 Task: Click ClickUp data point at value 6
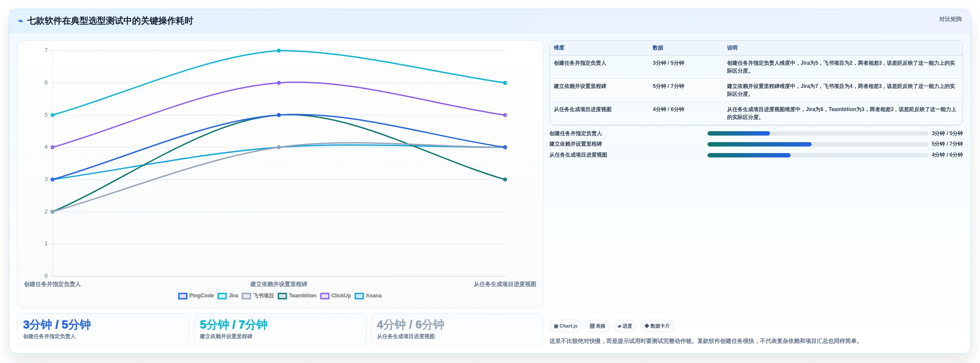279,83
